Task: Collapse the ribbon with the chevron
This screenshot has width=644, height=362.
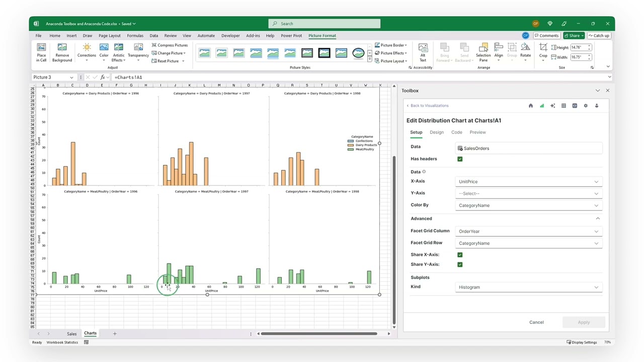Action: point(608,66)
